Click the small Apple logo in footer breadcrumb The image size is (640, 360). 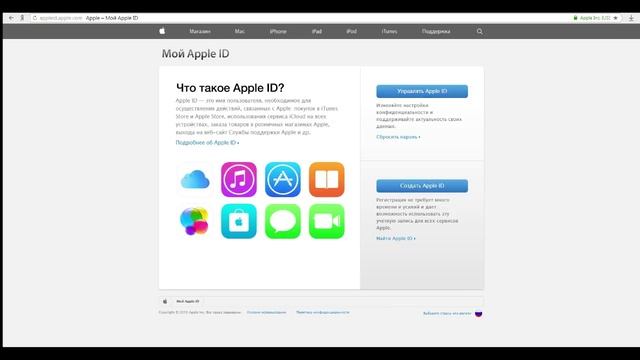[x=165, y=301]
